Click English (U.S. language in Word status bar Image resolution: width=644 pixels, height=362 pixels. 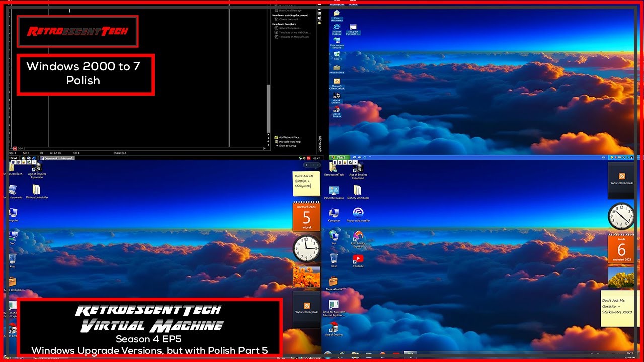tap(120, 153)
